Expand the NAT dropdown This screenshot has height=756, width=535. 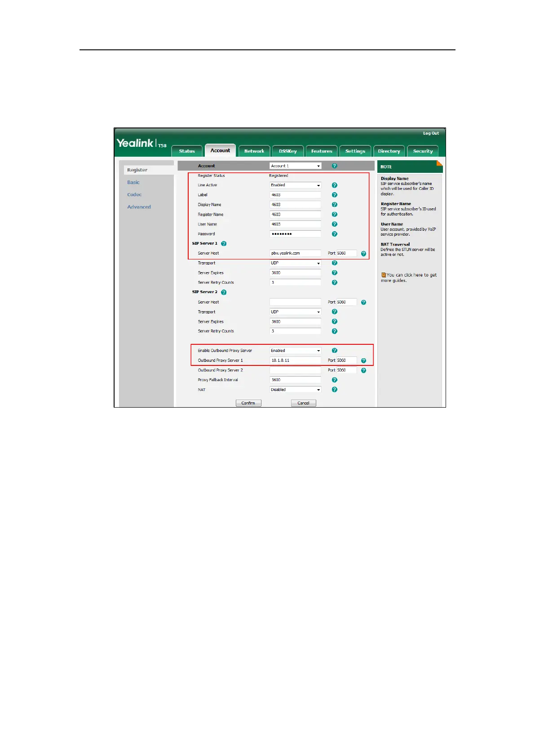295,390
